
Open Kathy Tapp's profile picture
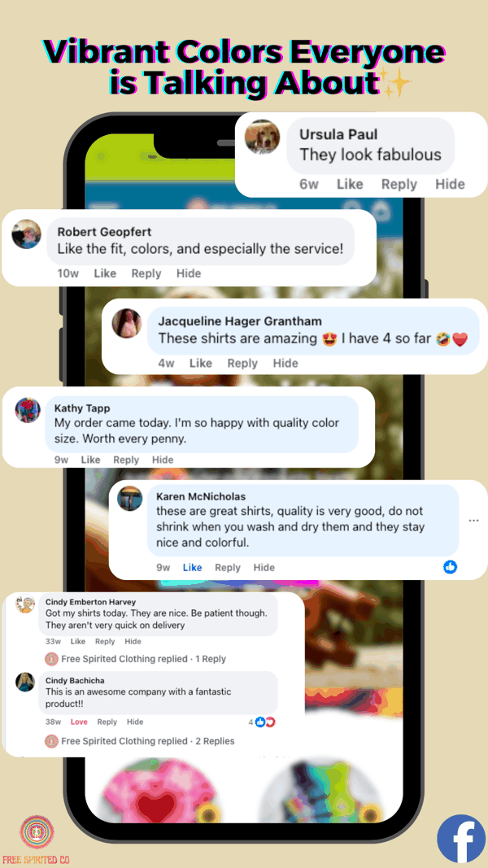pos(28,411)
